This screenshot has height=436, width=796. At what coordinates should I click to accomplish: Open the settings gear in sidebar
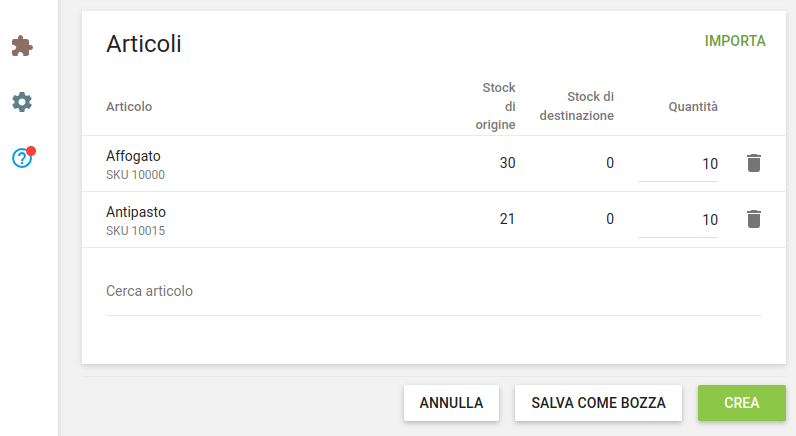click(x=21, y=102)
